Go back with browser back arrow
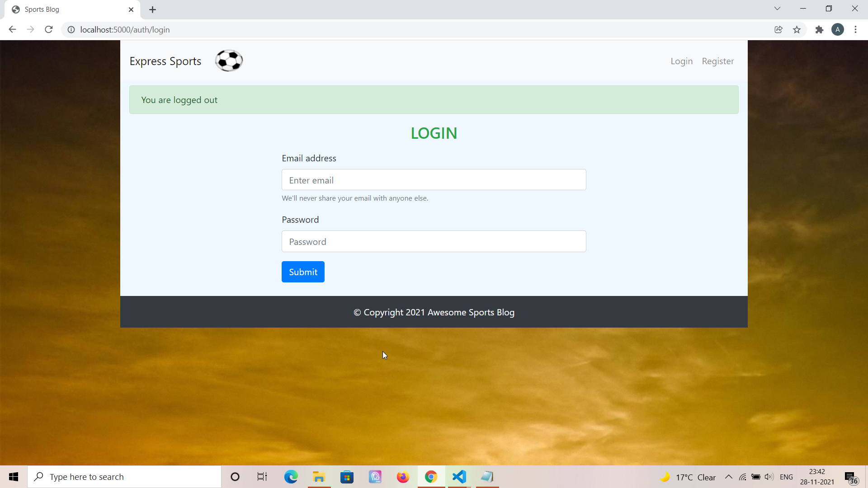The width and height of the screenshot is (868, 488). pyautogui.click(x=12, y=30)
